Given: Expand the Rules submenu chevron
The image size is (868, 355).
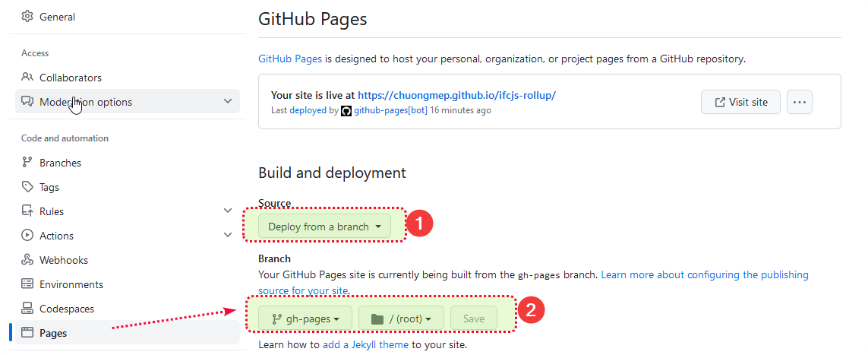Looking at the screenshot, I should pyautogui.click(x=228, y=211).
